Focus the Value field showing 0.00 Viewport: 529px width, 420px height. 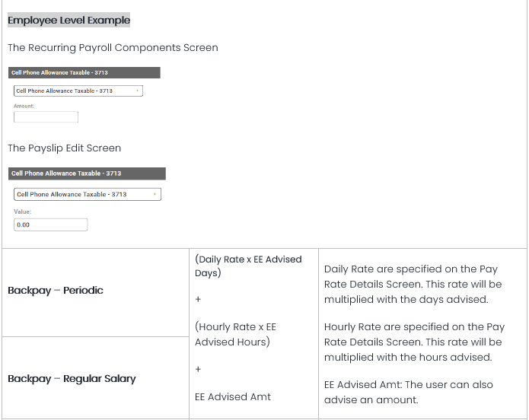pos(51,224)
